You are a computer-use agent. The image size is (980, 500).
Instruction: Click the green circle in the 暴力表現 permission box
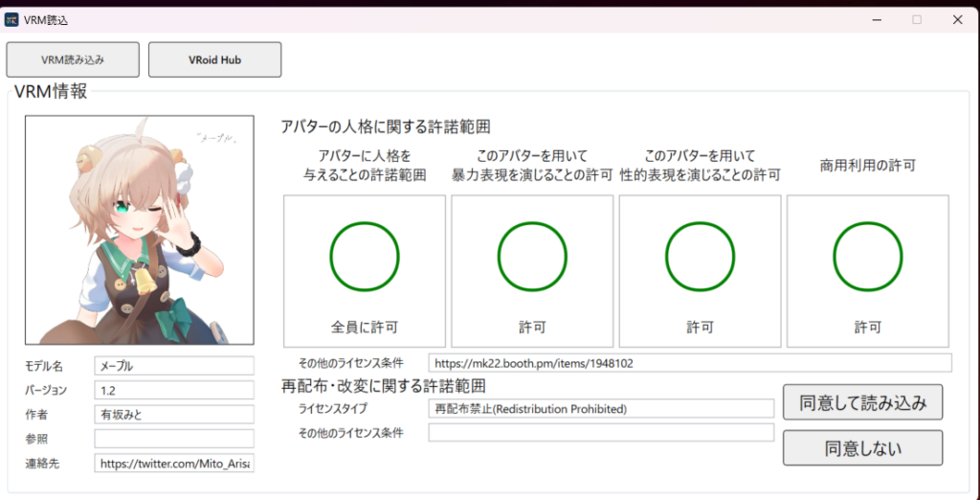point(532,256)
